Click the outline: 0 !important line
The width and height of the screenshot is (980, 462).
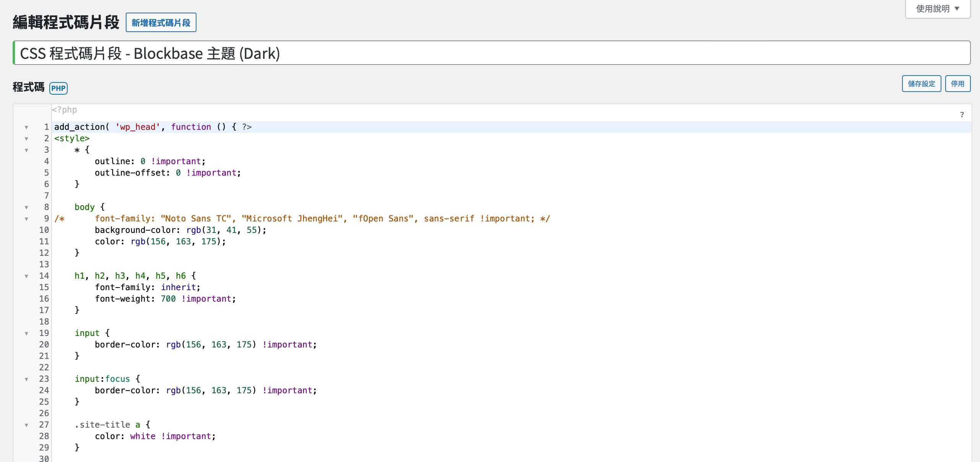[x=150, y=162]
